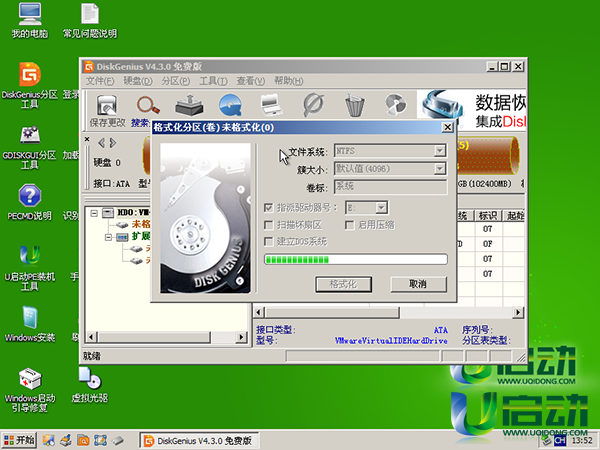600x450 pixels.
Task: Click the blue disc quick partition toolbar icon
Action: (230, 105)
